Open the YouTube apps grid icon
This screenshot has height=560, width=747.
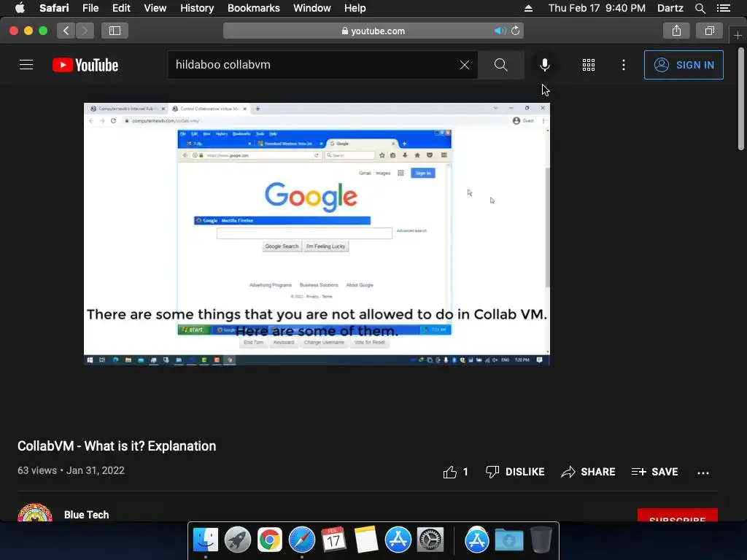tap(589, 65)
